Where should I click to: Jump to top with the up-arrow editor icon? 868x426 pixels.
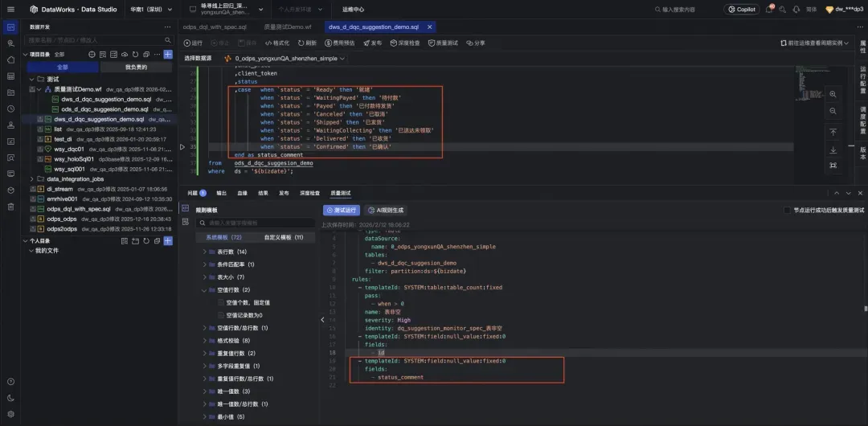(833, 133)
